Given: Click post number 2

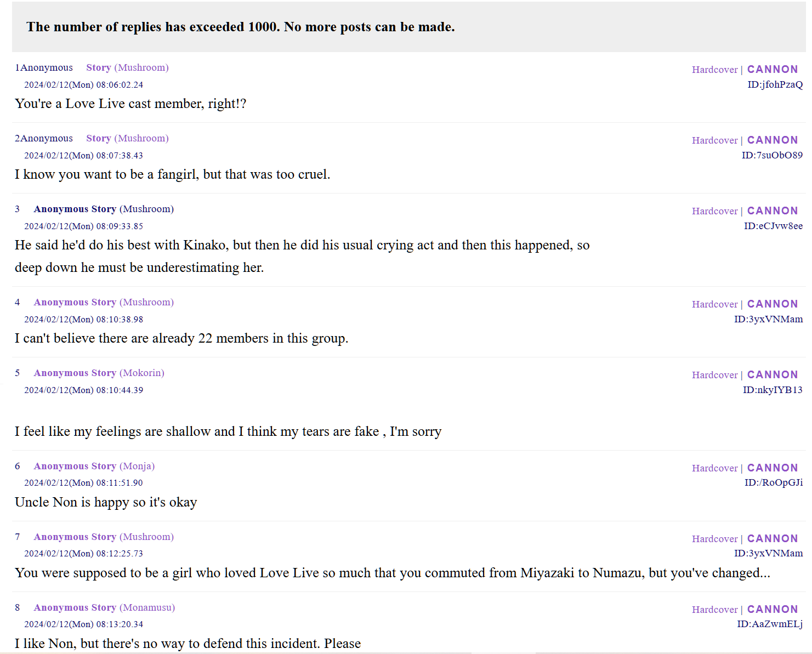Looking at the screenshot, I should pyautogui.click(x=17, y=138).
